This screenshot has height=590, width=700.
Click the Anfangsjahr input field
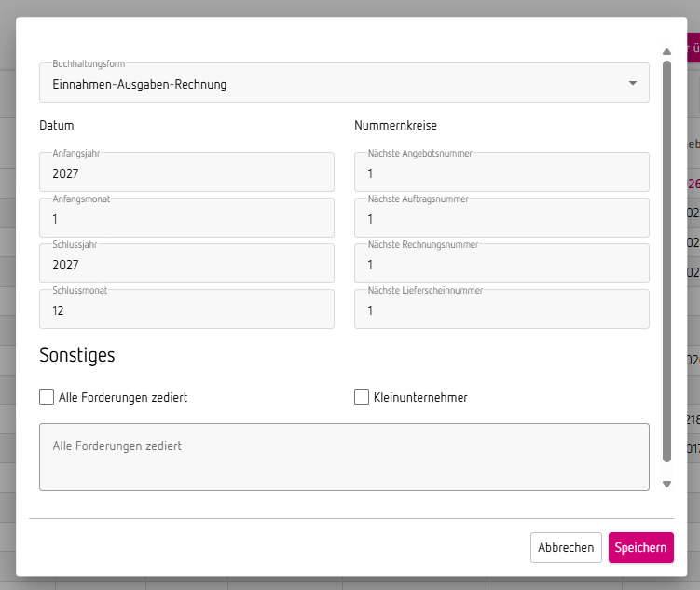186,173
